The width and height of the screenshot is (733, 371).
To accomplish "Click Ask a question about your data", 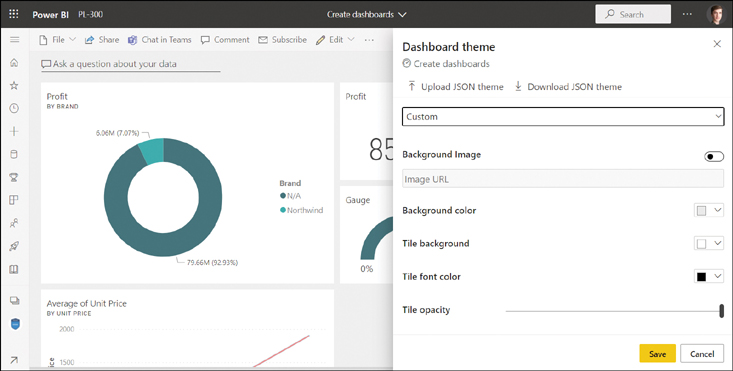I will coord(130,64).
